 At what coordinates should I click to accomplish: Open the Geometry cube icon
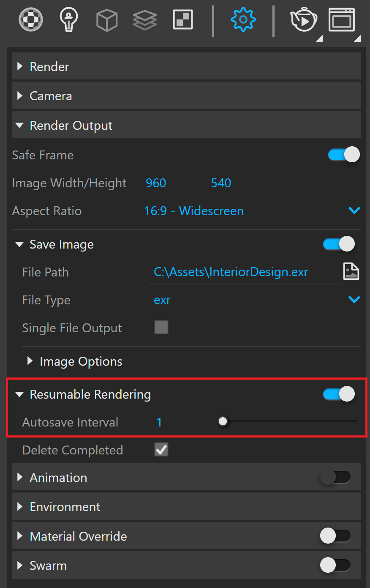(107, 20)
